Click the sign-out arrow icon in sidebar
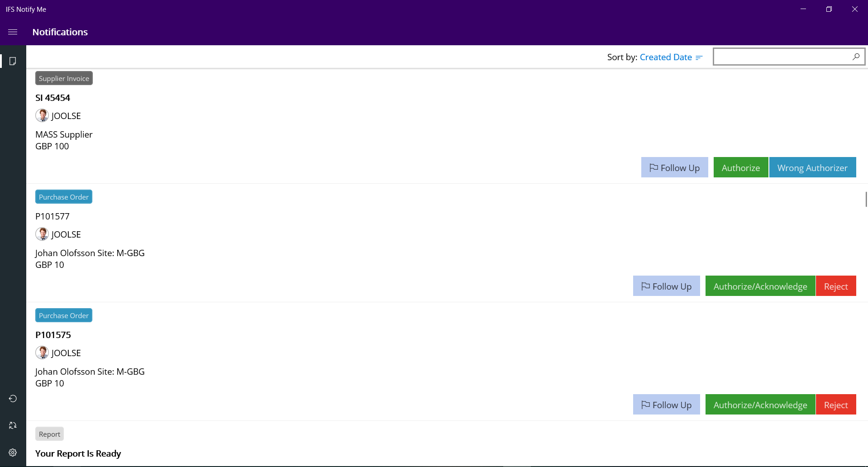 (13, 399)
